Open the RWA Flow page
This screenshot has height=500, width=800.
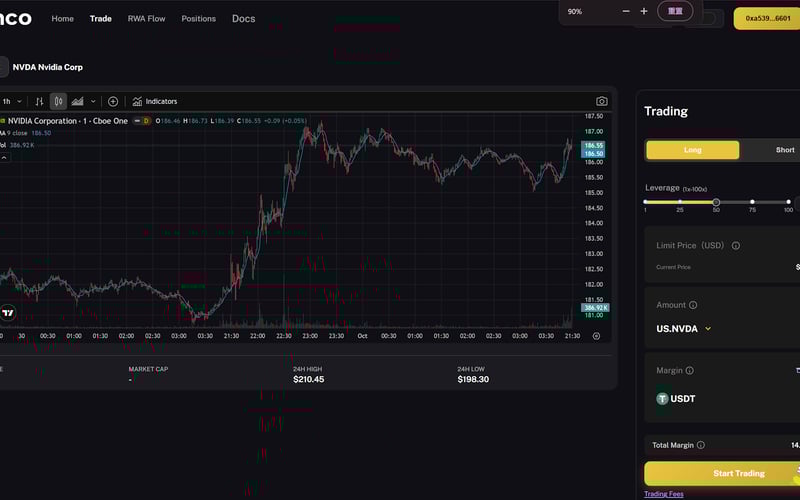click(146, 18)
